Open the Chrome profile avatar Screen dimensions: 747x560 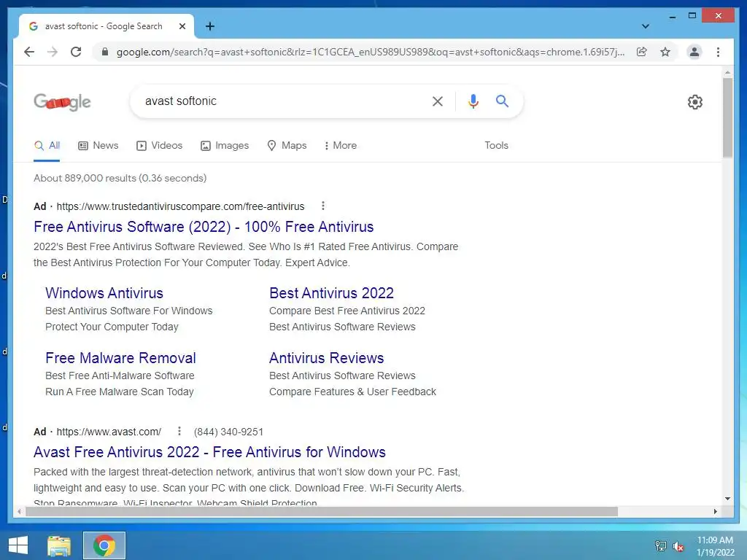pyautogui.click(x=694, y=52)
